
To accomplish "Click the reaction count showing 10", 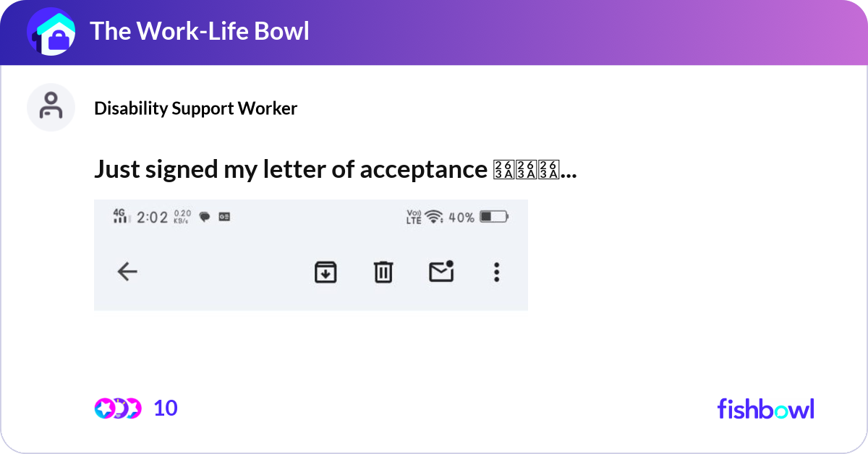I will pyautogui.click(x=165, y=408).
